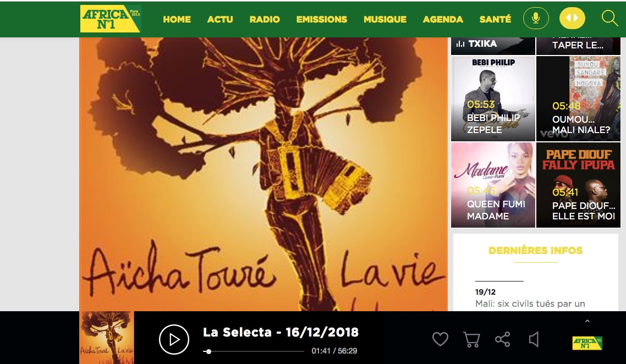
Task: Click the Africa N°1 logo in player bar
Action: 587,343
